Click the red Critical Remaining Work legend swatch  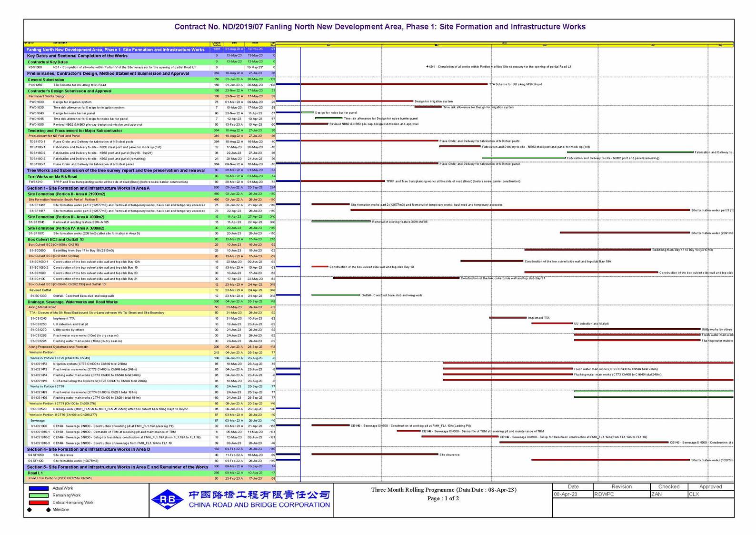(39, 503)
